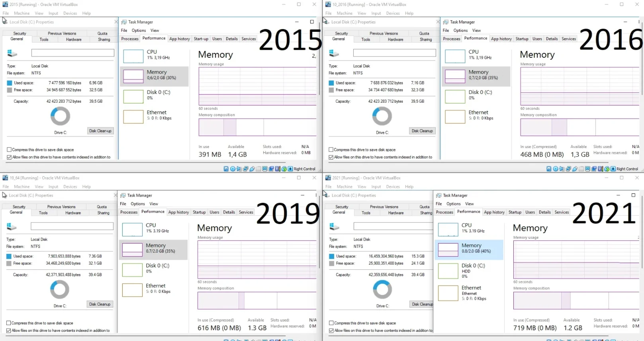
Task: Click network indicator in 10_2016 VM status bar
Action: click(x=568, y=169)
